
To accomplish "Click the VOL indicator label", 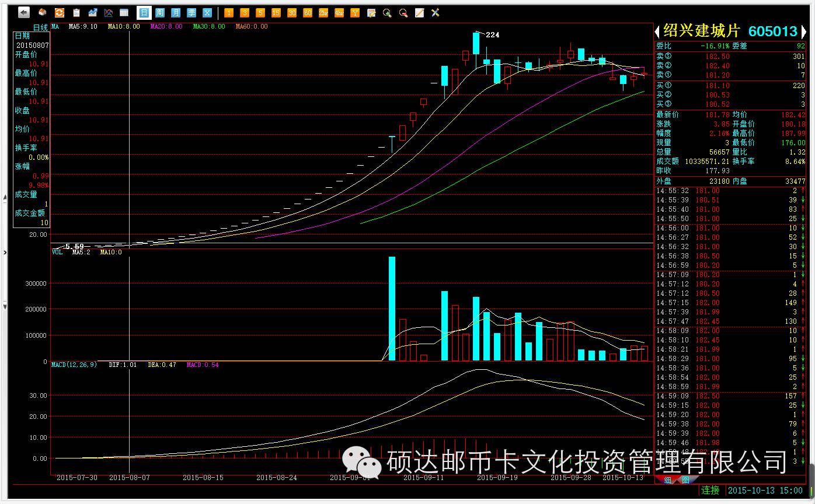I will (x=57, y=252).
